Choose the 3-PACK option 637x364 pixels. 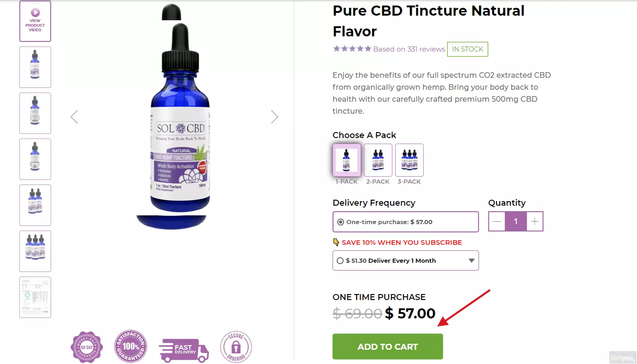[409, 160]
